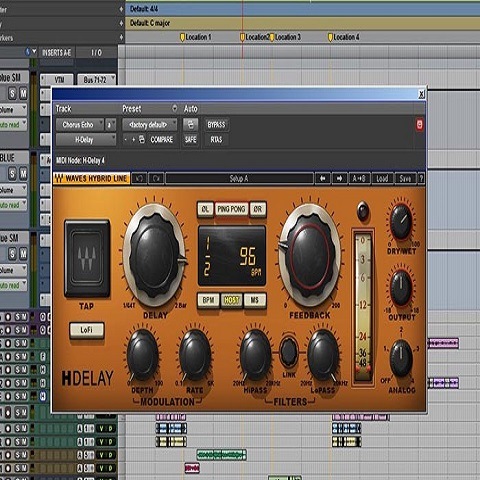Click the INSERTS A-E column header
Viewport: 480px width, 480px height.
[x=57, y=53]
